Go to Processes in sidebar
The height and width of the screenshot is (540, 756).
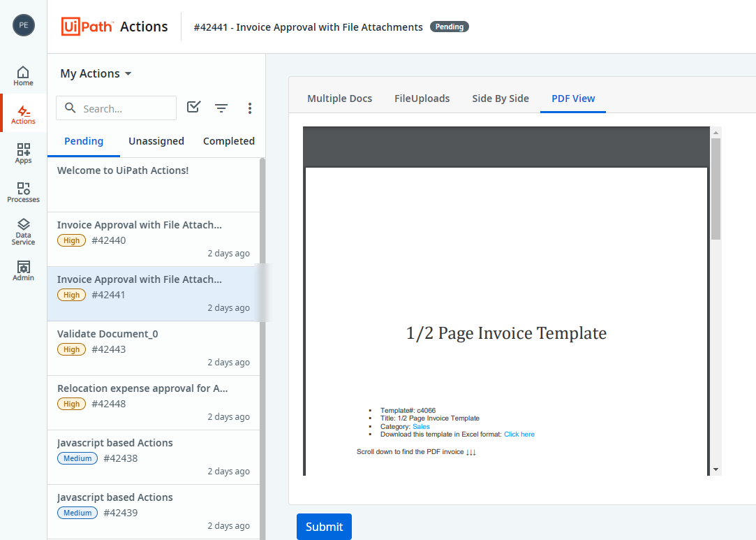tap(23, 192)
